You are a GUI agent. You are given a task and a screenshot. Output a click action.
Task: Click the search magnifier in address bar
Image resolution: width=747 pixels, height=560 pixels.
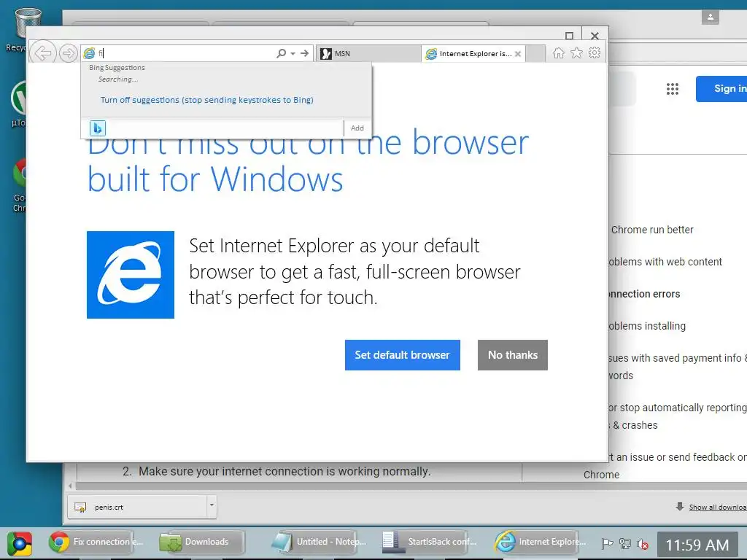point(282,53)
